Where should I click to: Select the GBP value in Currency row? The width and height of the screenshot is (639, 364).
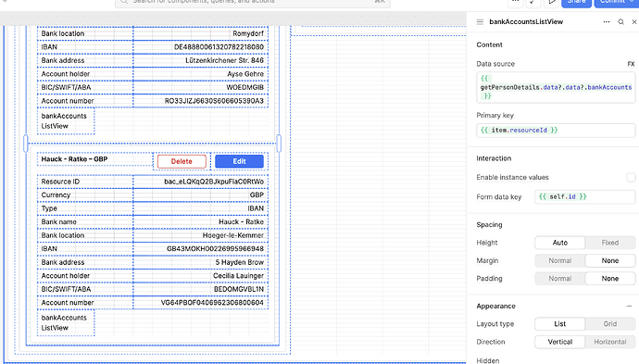click(257, 195)
